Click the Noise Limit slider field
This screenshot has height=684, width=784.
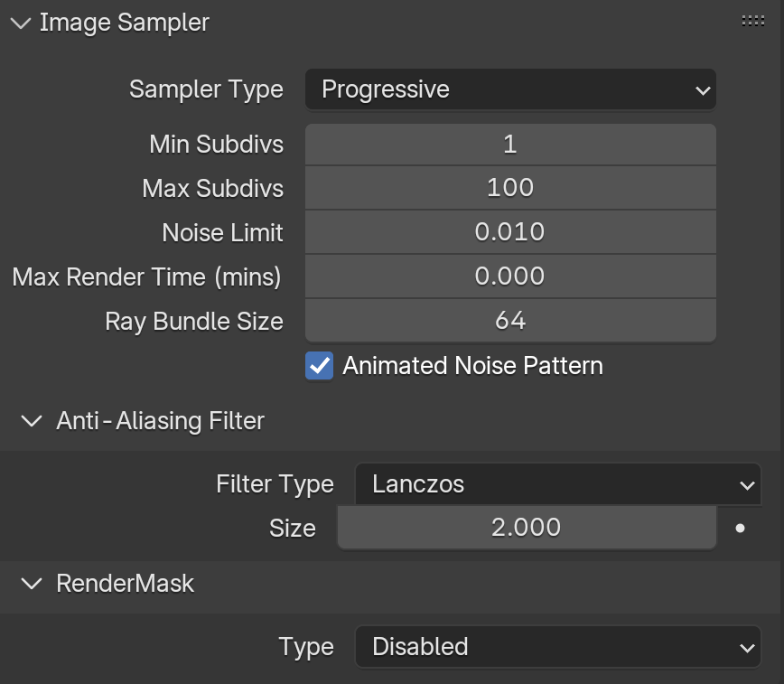pyautogui.click(x=510, y=232)
